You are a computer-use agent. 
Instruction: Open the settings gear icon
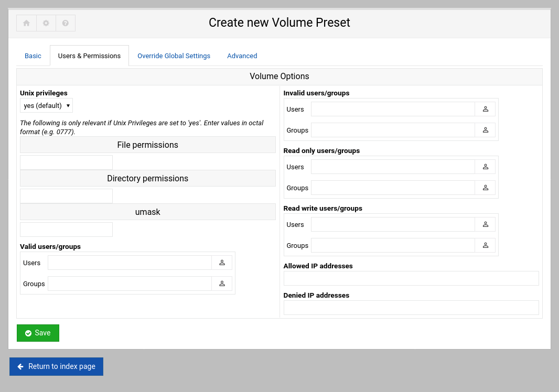[46, 23]
